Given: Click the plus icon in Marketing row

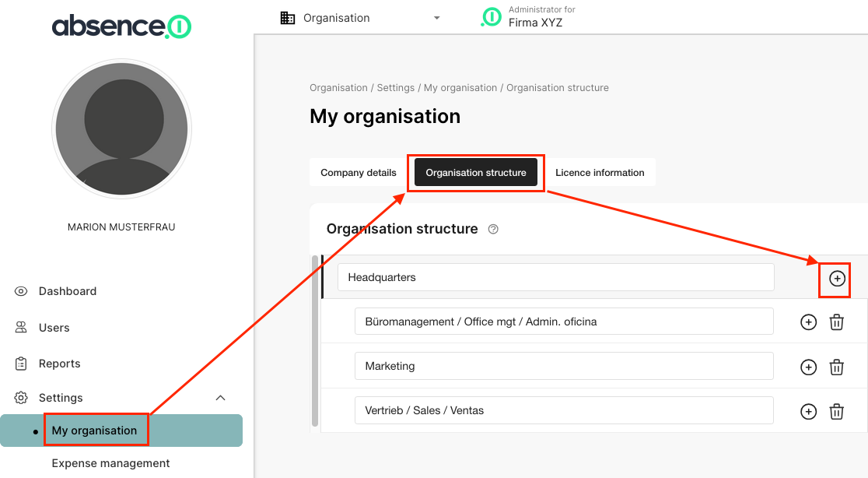Looking at the screenshot, I should [808, 367].
